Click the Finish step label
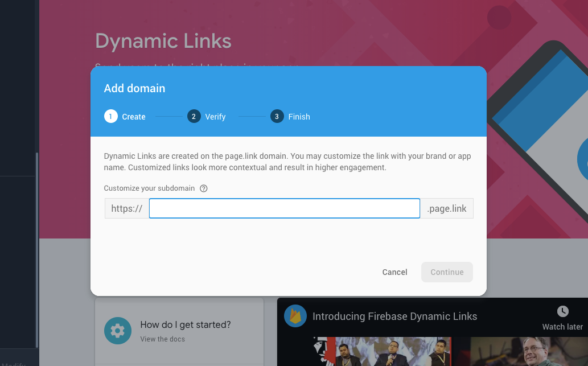The height and width of the screenshot is (366, 588). point(299,117)
